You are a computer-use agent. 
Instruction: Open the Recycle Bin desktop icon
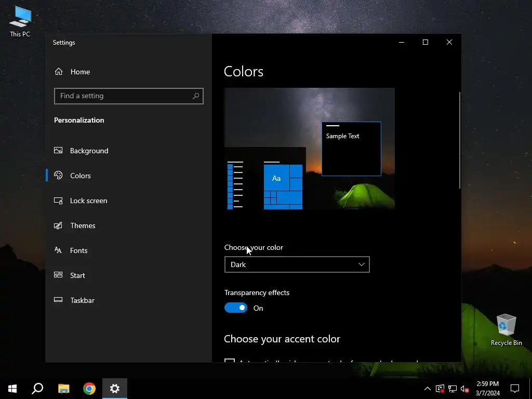pos(506,329)
